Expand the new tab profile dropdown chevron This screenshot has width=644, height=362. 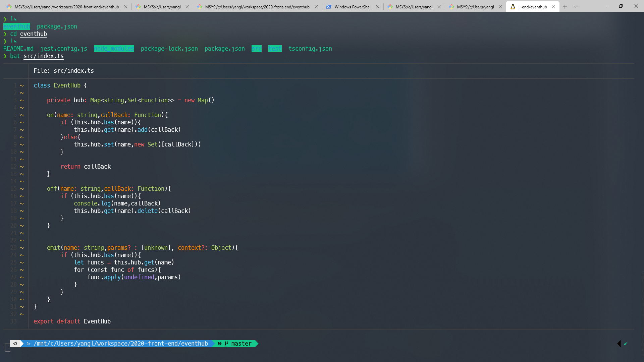click(x=576, y=7)
